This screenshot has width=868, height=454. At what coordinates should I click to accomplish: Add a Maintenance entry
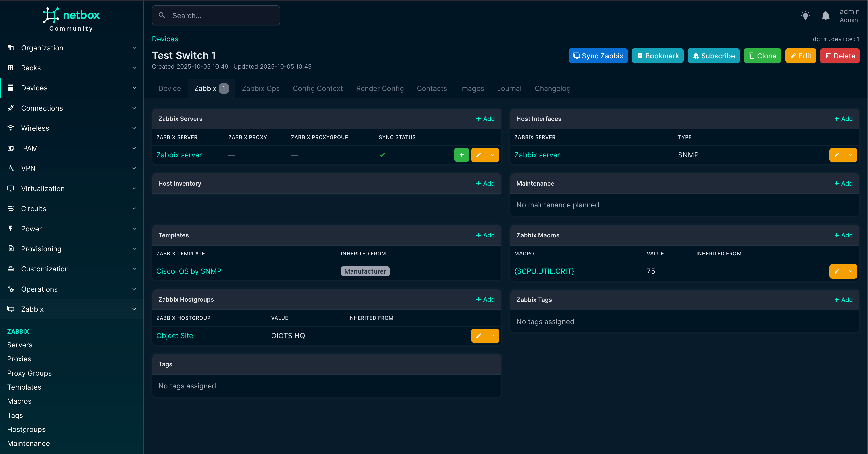coord(843,183)
